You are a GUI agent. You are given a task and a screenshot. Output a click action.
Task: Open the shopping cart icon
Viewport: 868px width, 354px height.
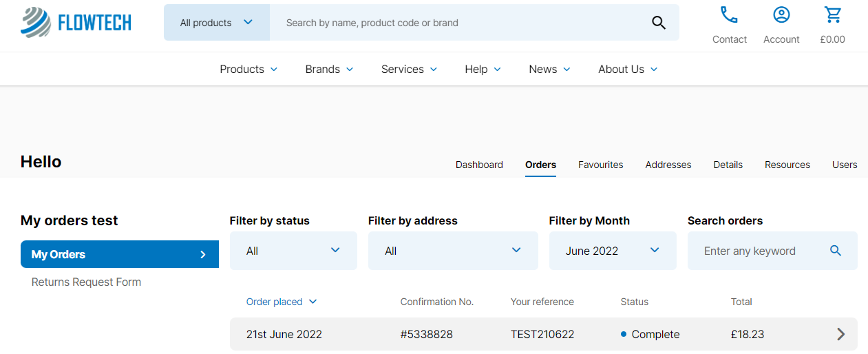(833, 14)
